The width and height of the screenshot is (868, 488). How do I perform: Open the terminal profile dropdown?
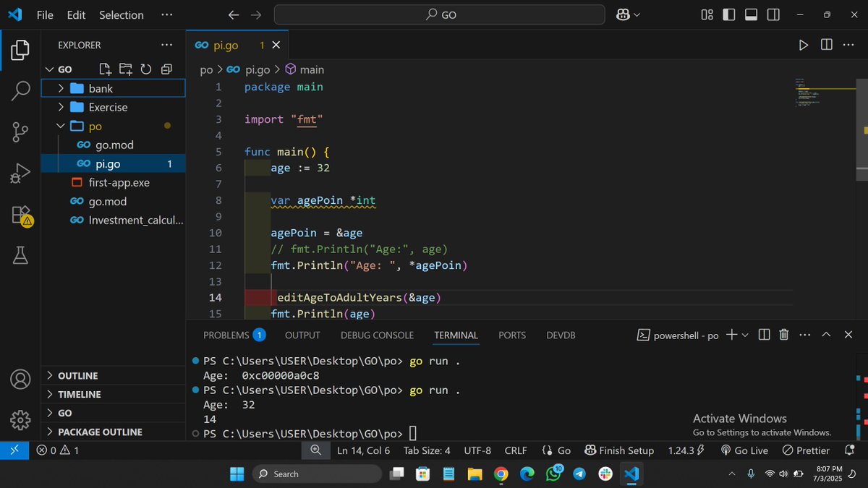(746, 335)
